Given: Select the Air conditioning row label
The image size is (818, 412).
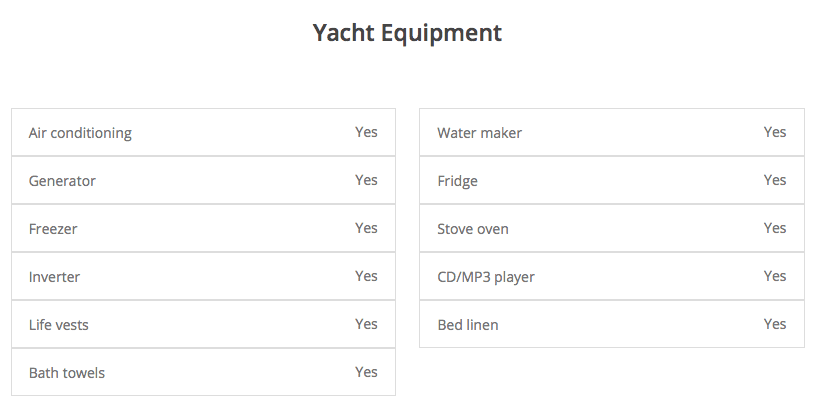Looking at the screenshot, I should click(80, 133).
